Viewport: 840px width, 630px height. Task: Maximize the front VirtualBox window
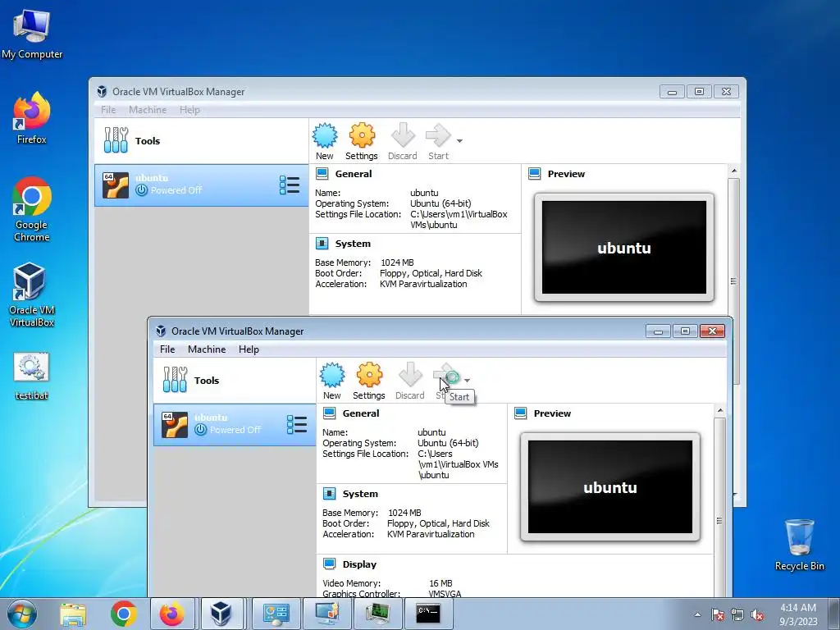click(685, 331)
